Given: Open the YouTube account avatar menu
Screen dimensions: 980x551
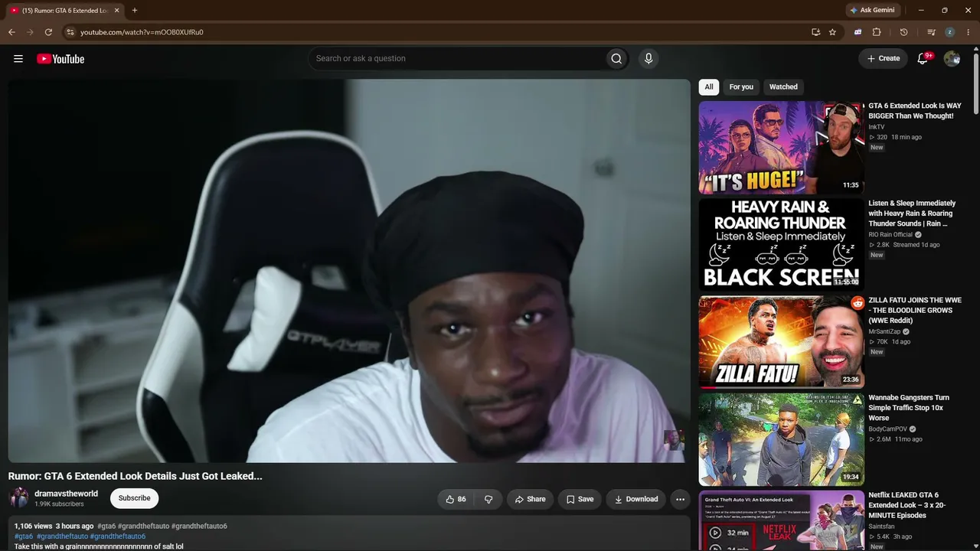Looking at the screenshot, I should [952, 59].
